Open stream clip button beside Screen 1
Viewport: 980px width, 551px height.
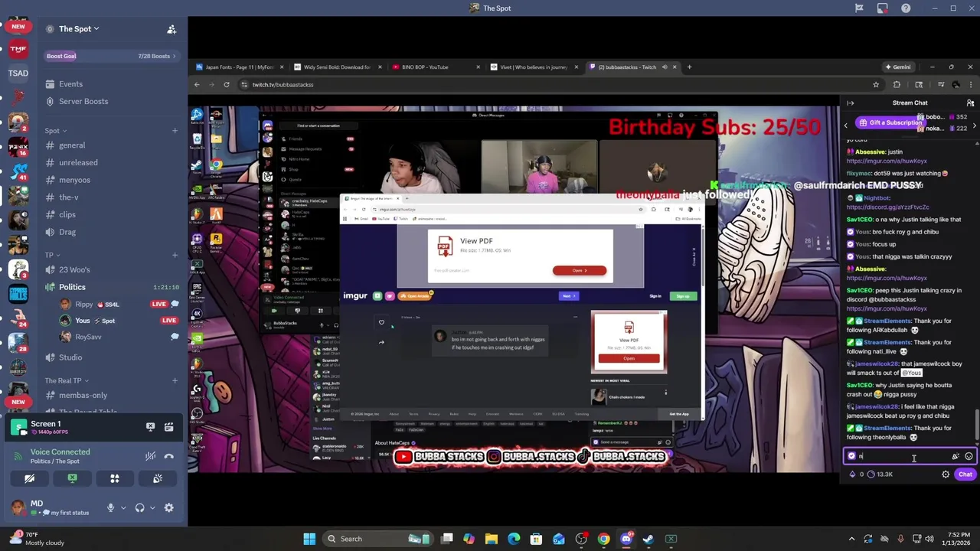(168, 426)
